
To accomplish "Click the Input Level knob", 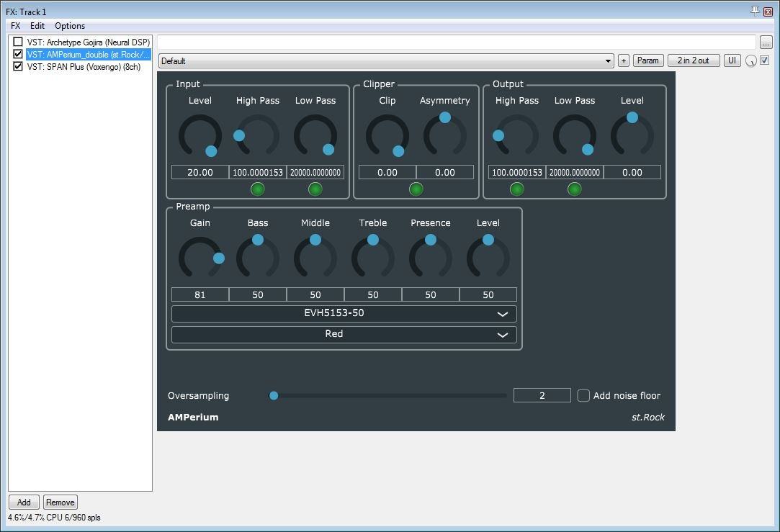I will [200, 136].
